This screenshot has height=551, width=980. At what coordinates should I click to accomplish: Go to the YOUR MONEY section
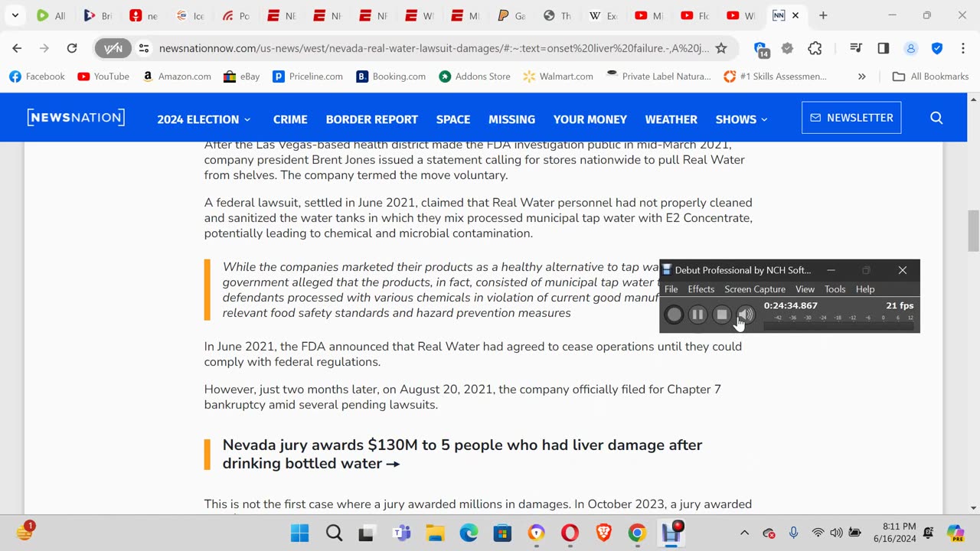point(590,119)
